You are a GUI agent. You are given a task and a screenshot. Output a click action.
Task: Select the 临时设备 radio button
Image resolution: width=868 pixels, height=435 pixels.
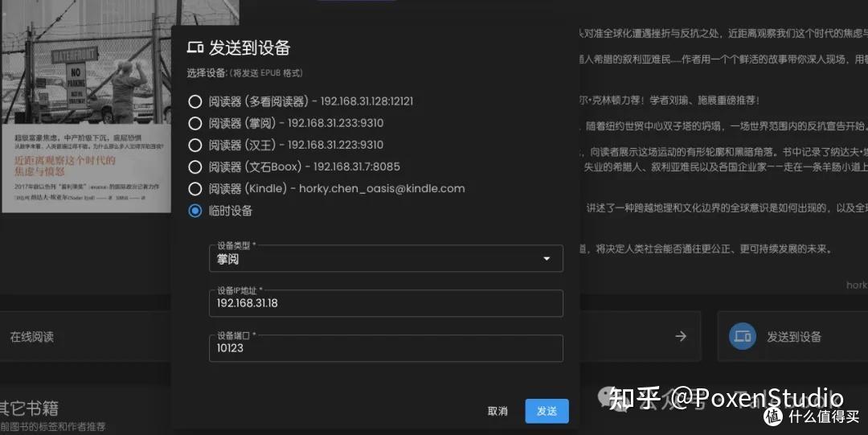(x=194, y=211)
